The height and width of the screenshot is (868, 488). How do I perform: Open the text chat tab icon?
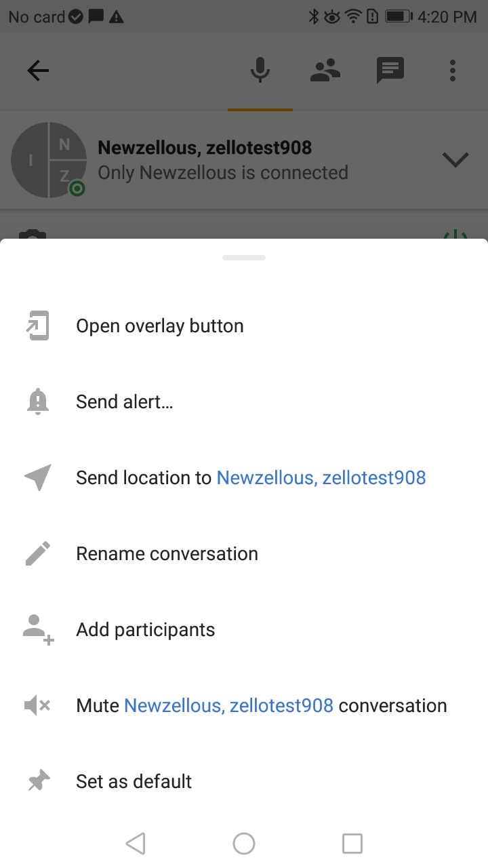click(x=390, y=71)
